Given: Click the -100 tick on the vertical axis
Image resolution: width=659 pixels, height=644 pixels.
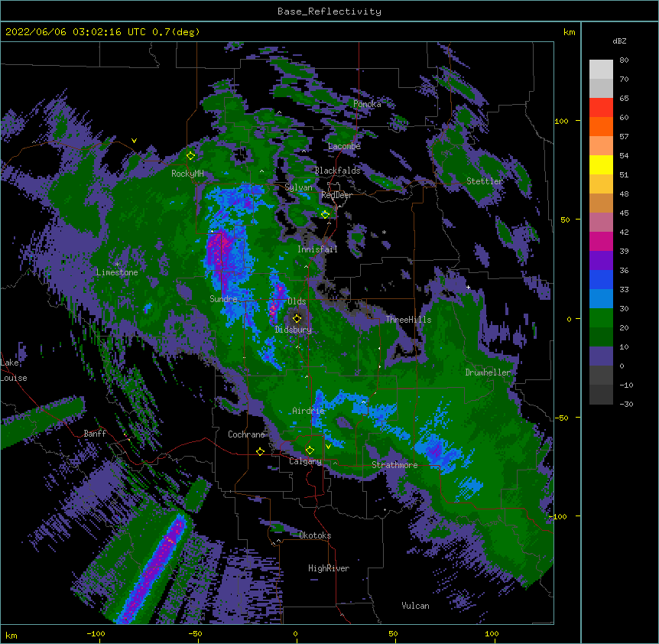Looking at the screenshot, I should 559,516.
